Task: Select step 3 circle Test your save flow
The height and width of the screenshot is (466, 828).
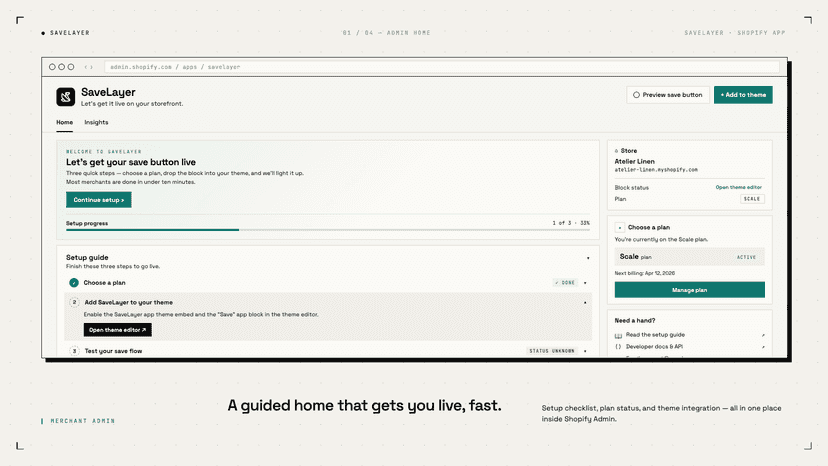Action: coord(74,351)
